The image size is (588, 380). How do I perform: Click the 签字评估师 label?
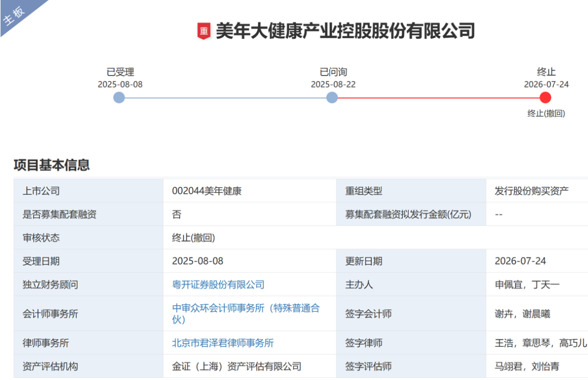tap(369, 366)
